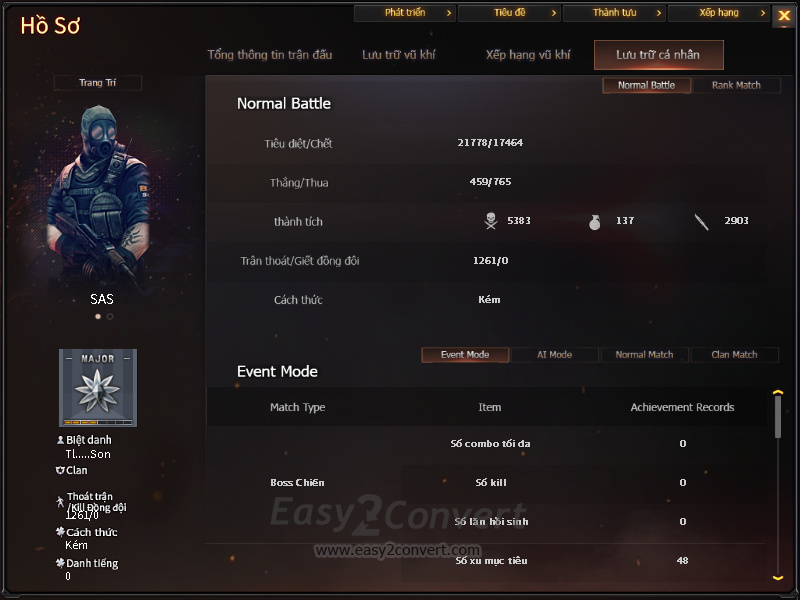Select the first character page dot
Viewport: 800px width, 600px height.
[x=98, y=317]
